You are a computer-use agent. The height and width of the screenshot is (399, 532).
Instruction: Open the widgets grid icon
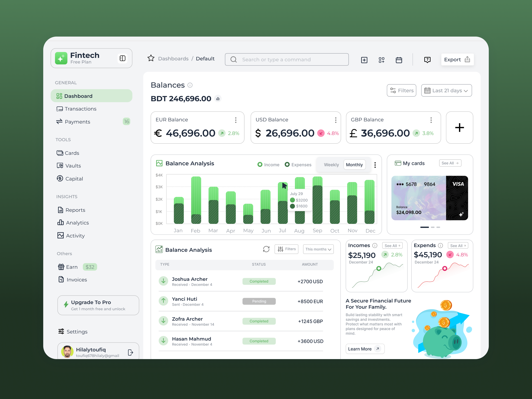click(x=381, y=60)
